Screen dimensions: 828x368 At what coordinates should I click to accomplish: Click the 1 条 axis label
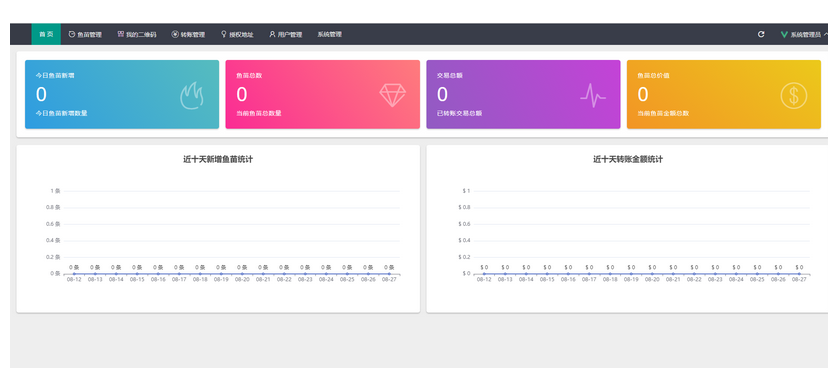tap(55, 191)
